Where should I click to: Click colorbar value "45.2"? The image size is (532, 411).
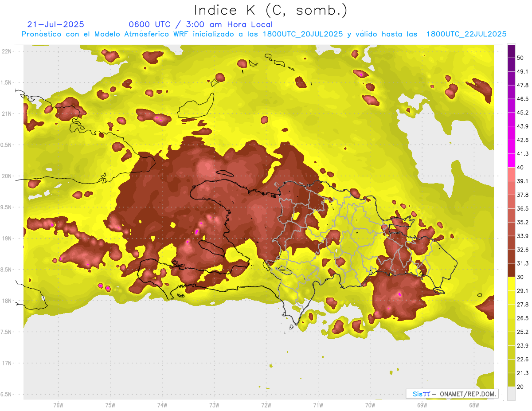(523, 113)
